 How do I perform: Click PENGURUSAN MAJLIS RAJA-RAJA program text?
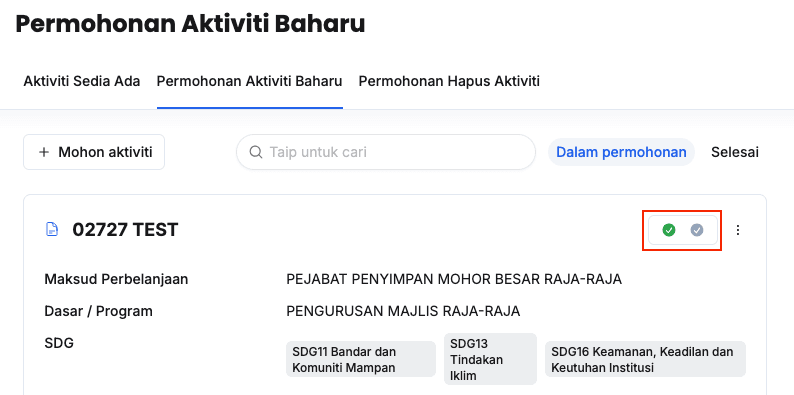click(403, 311)
